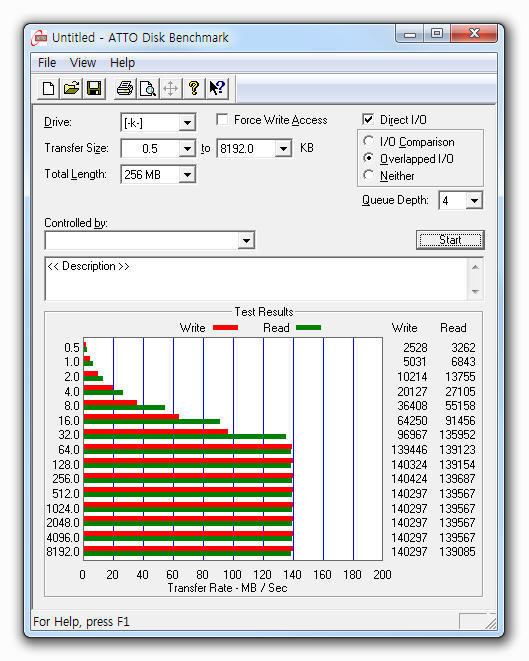529x661 pixels.
Task: Click the 64.0 transfer size row label
Action: tap(69, 450)
